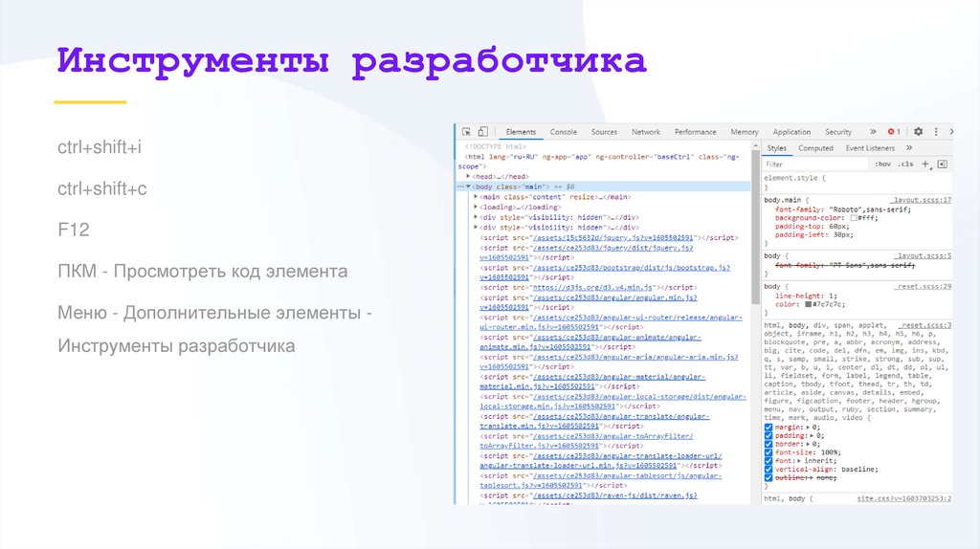Expand the head element node

[x=468, y=177]
